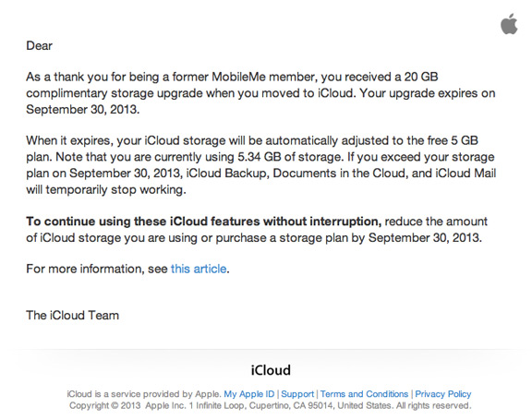Click the Copyright 2013 Apple Inc. line
532x420 pixels.
(270, 405)
